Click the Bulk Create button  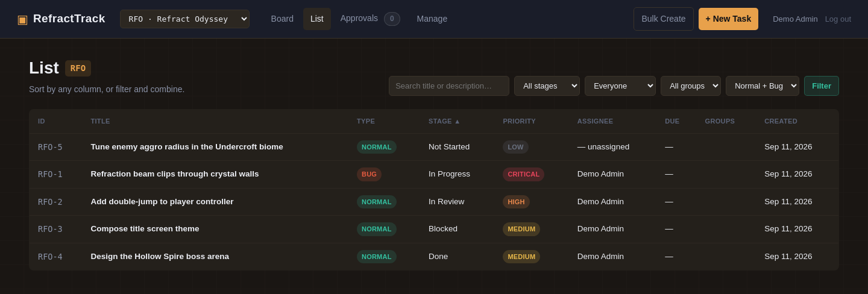coord(664,19)
